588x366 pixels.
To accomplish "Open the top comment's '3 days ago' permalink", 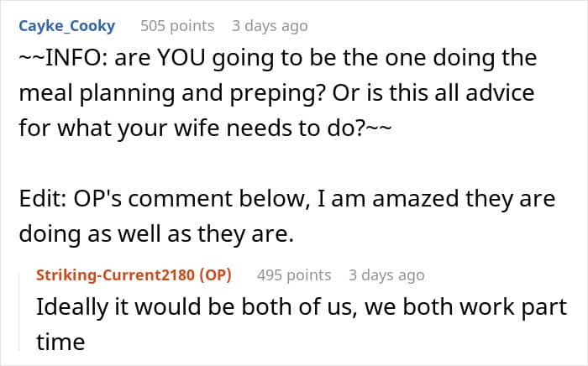I will (270, 26).
